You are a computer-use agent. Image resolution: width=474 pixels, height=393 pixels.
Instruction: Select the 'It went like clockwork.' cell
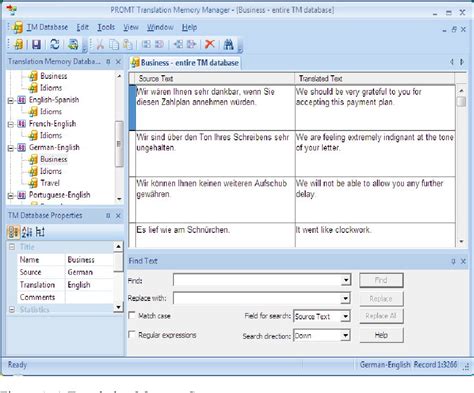375,235
